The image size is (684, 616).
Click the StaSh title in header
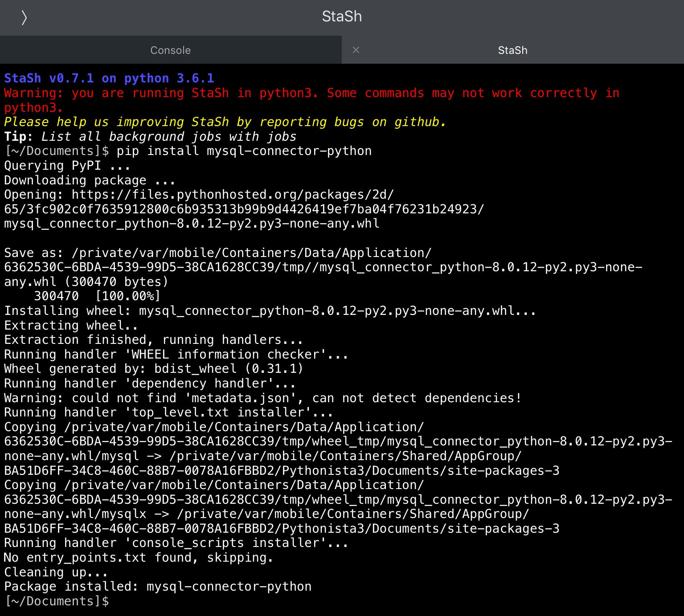click(342, 16)
